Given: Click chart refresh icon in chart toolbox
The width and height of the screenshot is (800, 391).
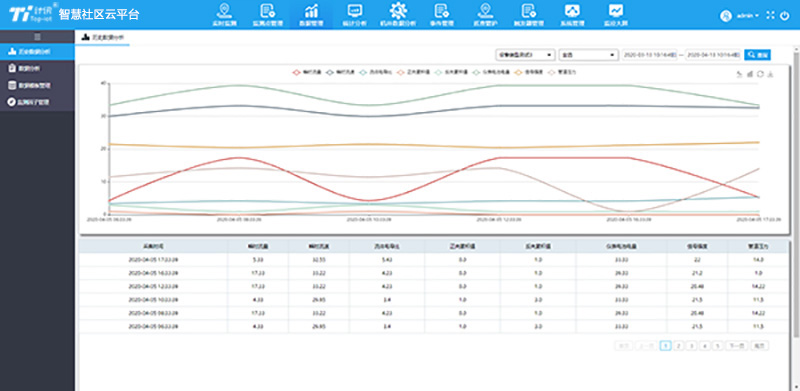Looking at the screenshot, I should [760, 75].
